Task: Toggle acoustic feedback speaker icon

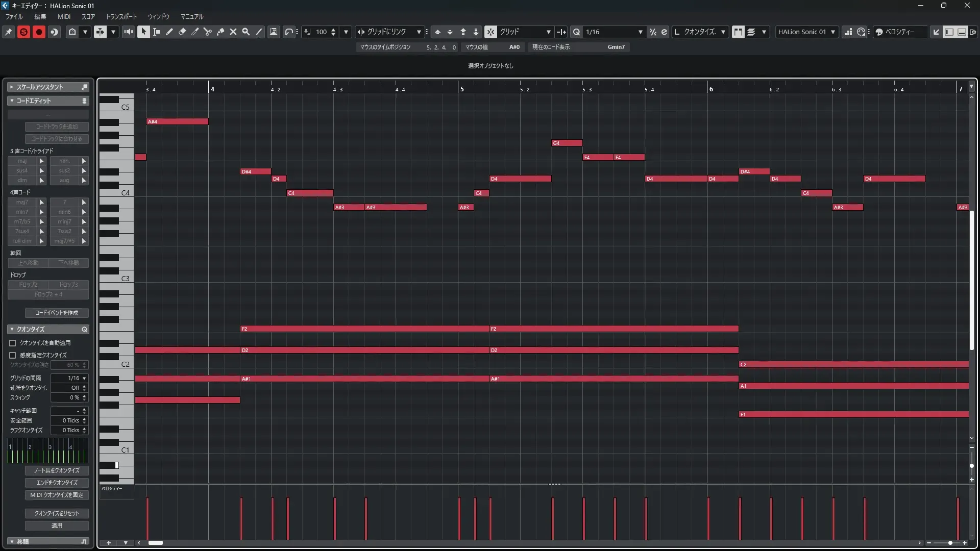Action: pos(129,32)
